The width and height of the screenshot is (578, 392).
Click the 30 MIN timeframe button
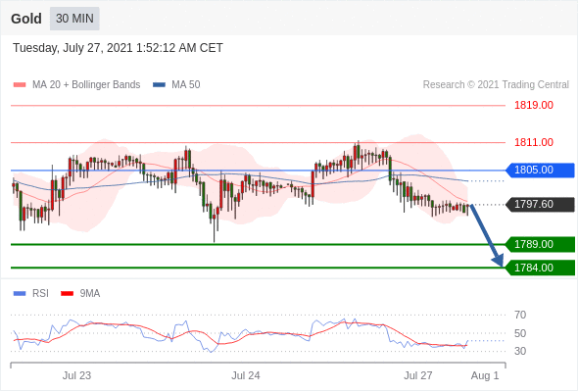click(74, 19)
